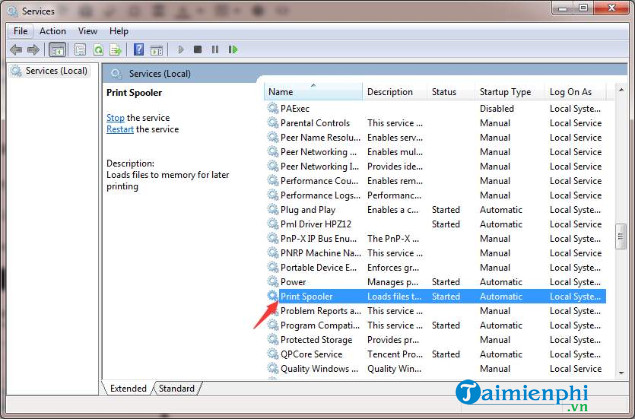
Task: Click the gear icon beside Parental Controls
Action: pos(273,122)
